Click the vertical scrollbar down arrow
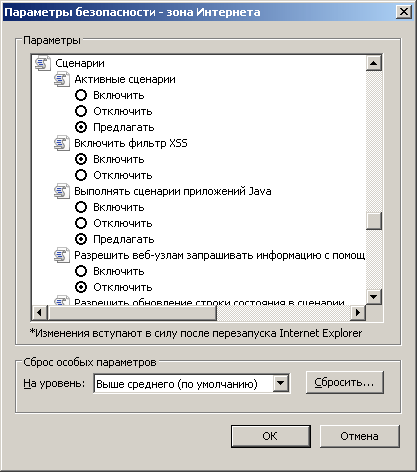 click(x=374, y=296)
